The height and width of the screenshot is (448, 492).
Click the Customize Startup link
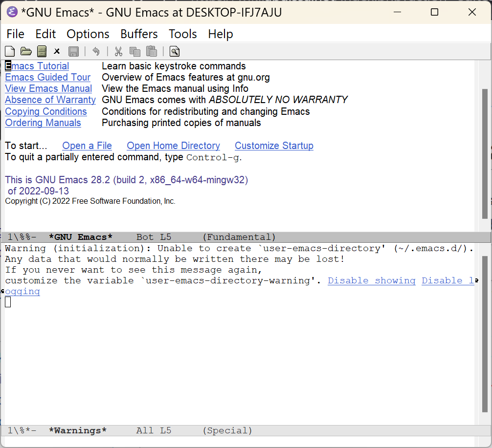[274, 146]
